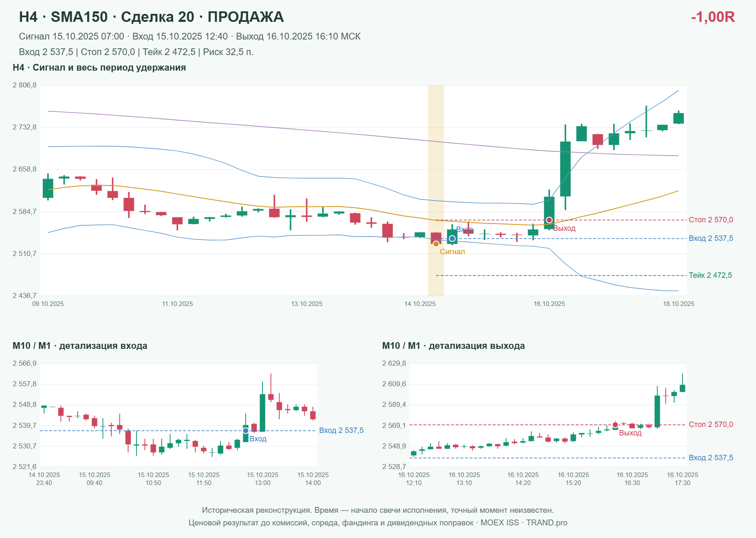Click the '15.10.2025 13:00' time label

pyautogui.click(x=262, y=479)
